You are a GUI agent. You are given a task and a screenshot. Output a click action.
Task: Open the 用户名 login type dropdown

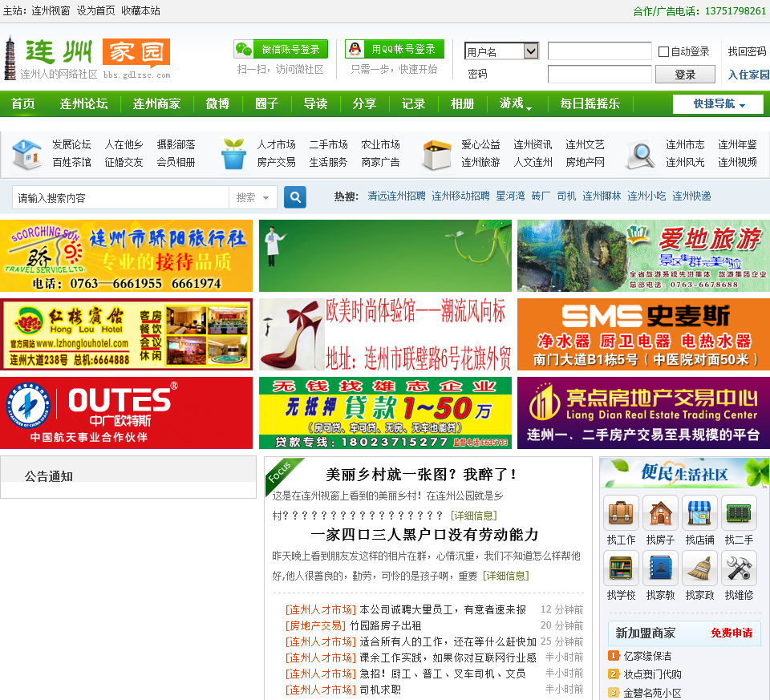[x=501, y=51]
